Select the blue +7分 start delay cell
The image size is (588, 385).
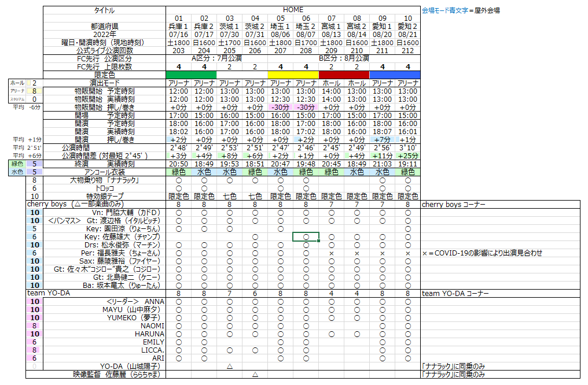tap(382, 140)
